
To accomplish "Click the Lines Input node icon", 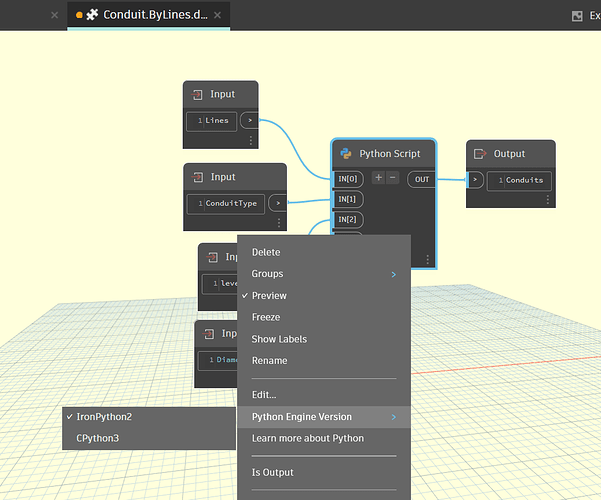I will 197,95.
